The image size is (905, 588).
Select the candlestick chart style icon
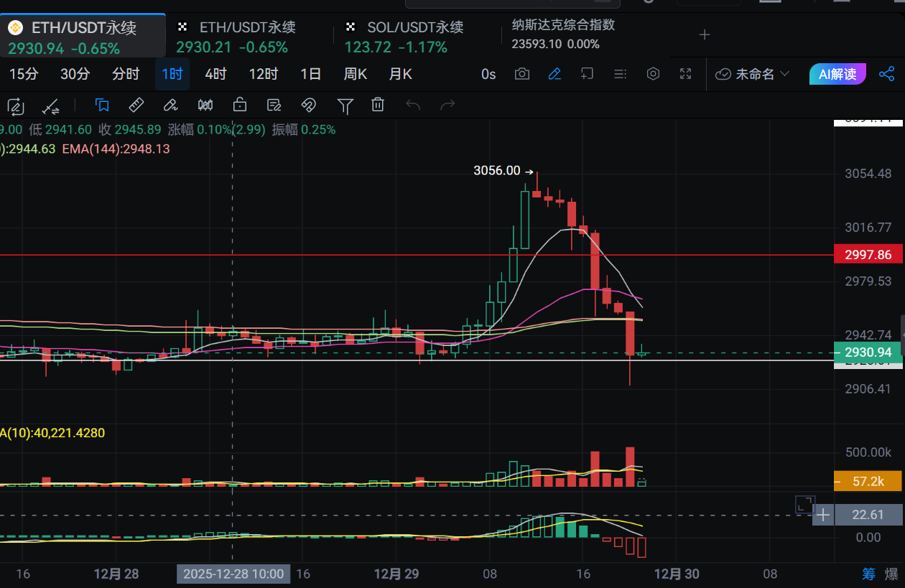tap(205, 106)
